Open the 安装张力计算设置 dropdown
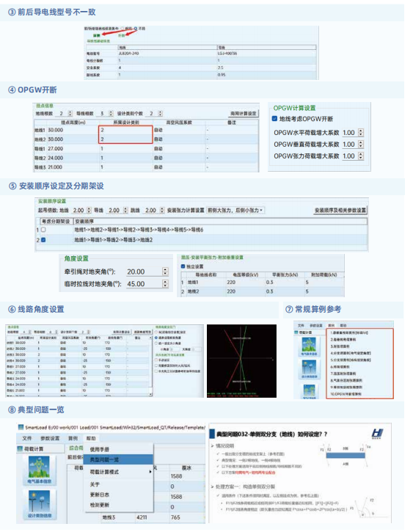This screenshot has width=413, height=532. tap(235, 211)
